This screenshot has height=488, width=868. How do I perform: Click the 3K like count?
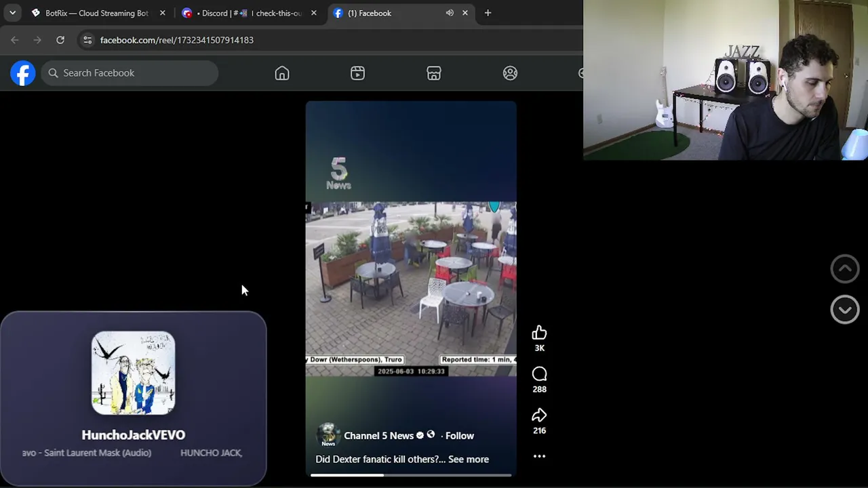[x=539, y=348]
